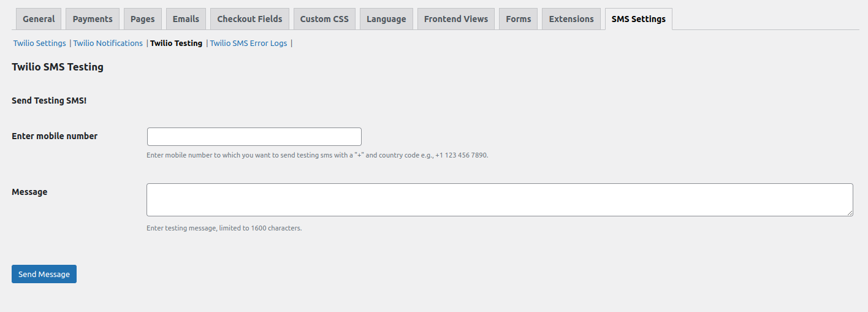Open the Extensions tab

571,19
